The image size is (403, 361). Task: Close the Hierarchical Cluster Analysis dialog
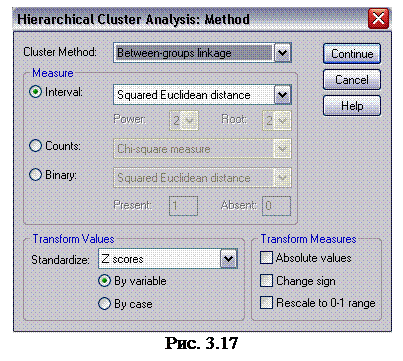click(x=378, y=19)
